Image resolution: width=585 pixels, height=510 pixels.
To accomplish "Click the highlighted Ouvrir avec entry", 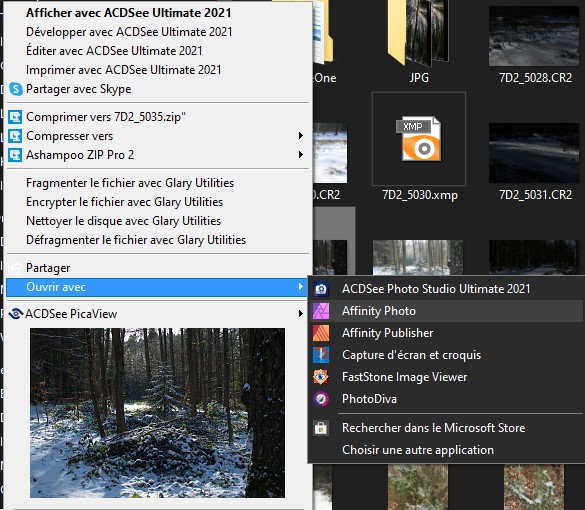I will tap(157, 287).
